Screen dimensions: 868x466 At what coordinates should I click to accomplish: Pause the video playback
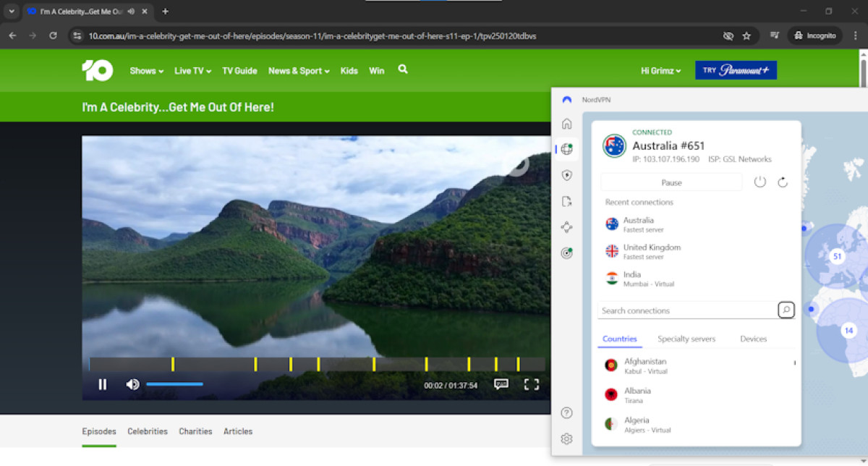pyautogui.click(x=103, y=384)
